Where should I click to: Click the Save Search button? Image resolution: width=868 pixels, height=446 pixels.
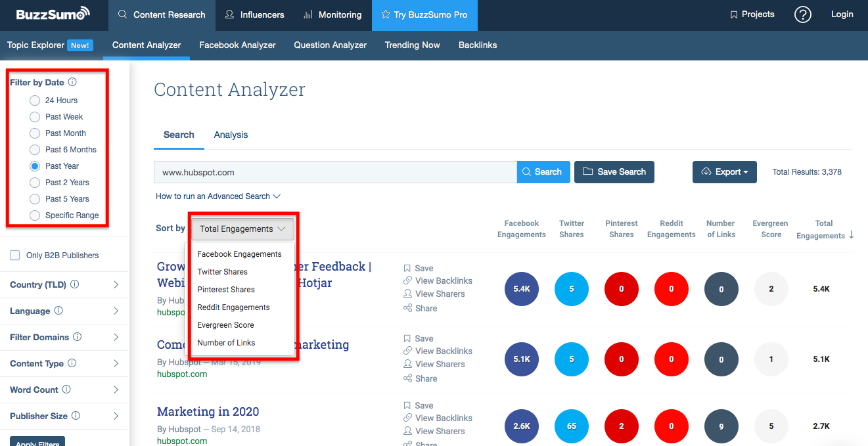point(614,172)
